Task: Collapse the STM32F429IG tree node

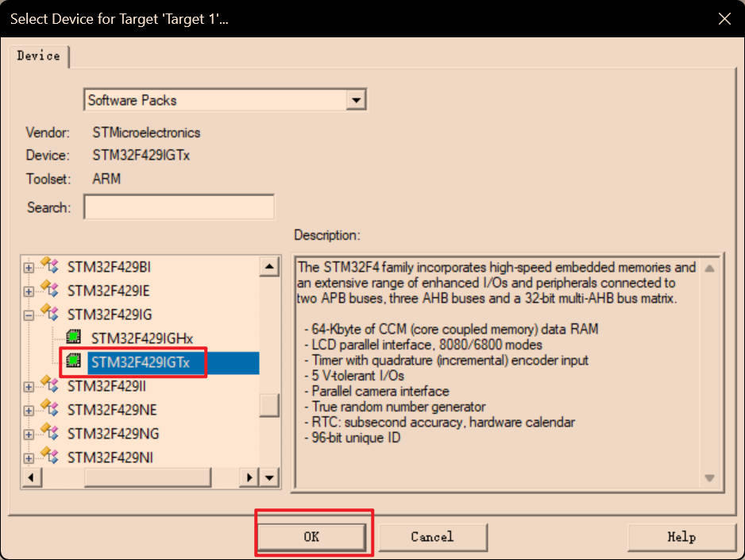Action: (29, 315)
